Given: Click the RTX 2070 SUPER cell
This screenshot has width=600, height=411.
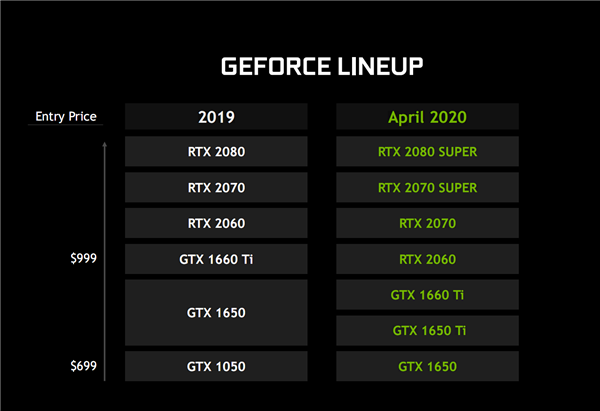Looking at the screenshot, I should pyautogui.click(x=427, y=187).
